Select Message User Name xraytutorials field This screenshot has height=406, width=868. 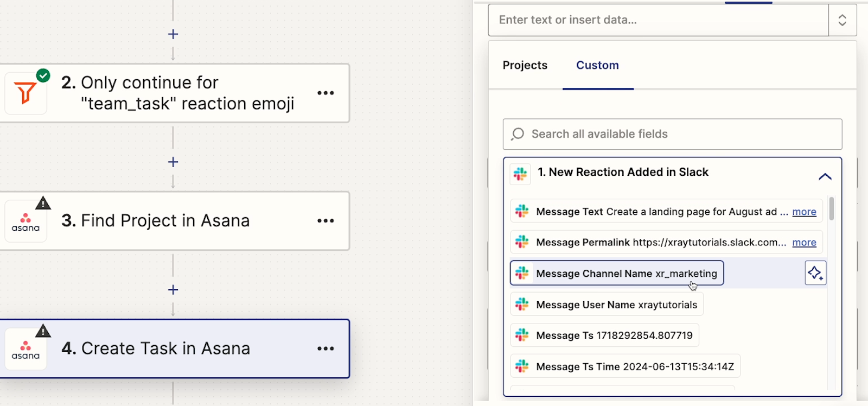(x=607, y=304)
